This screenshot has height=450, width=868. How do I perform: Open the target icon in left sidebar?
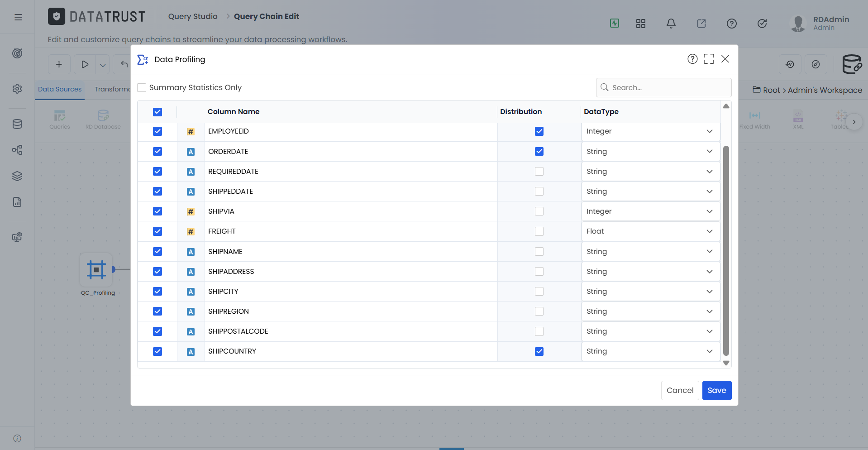[x=17, y=53]
